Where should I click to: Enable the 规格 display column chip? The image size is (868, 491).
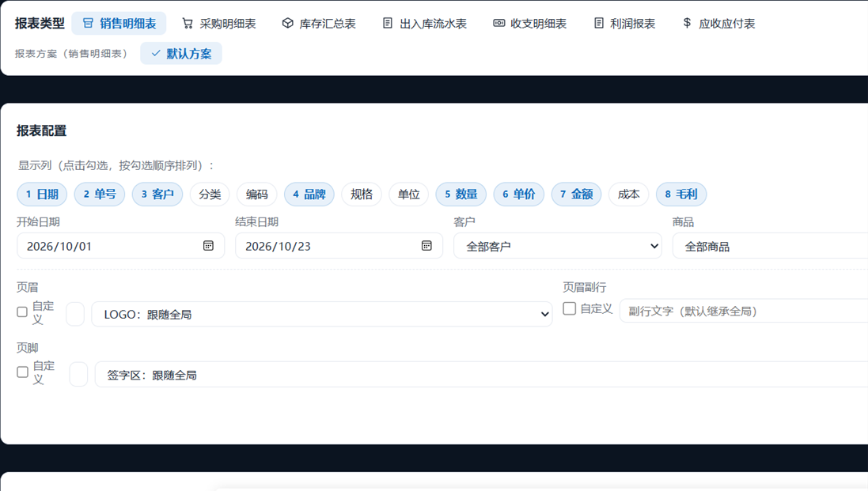(x=362, y=194)
